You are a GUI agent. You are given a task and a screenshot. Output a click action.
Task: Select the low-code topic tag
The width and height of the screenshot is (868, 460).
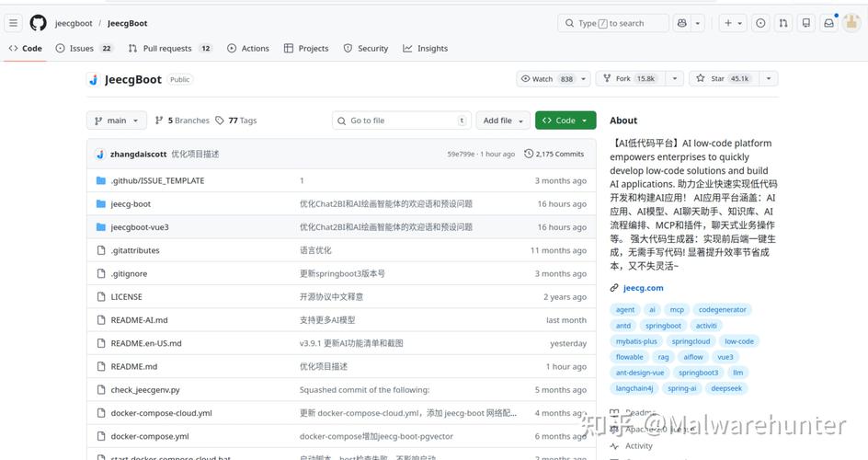(739, 341)
